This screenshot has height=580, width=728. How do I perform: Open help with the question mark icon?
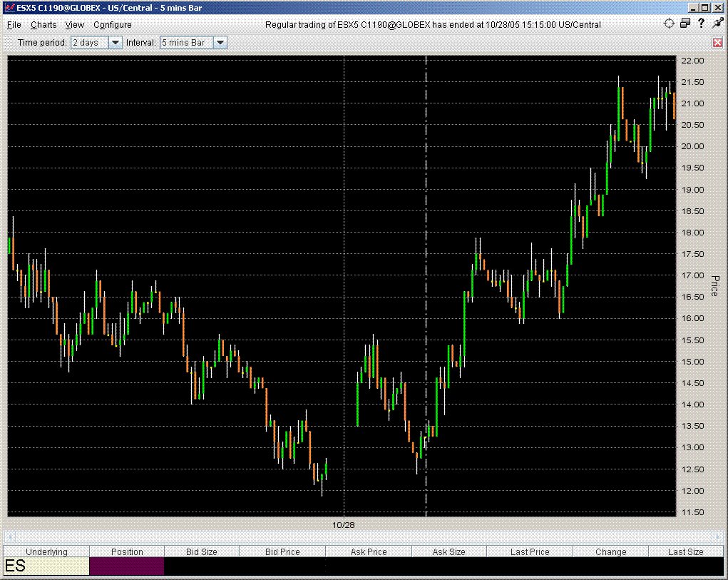pyautogui.click(x=701, y=24)
